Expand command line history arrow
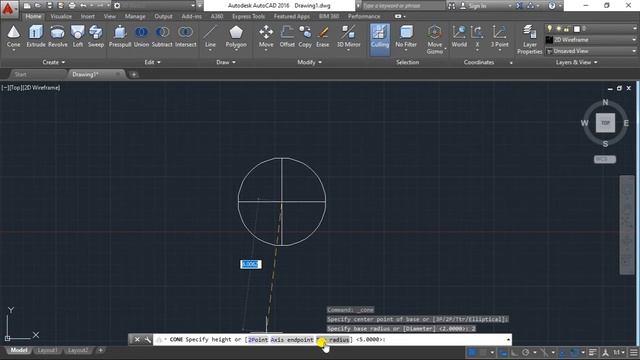This screenshot has height=360, width=640. pos(508,340)
